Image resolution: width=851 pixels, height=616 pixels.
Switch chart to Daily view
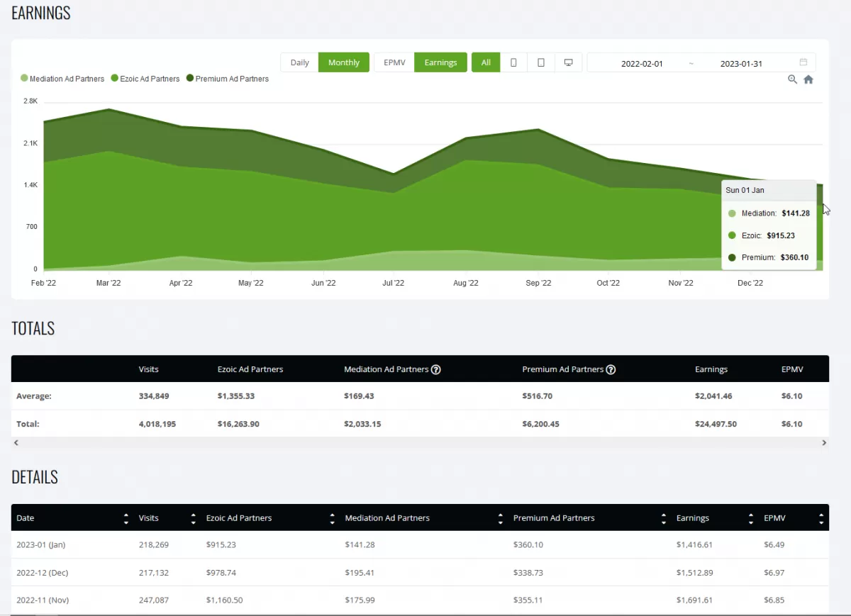[300, 62]
